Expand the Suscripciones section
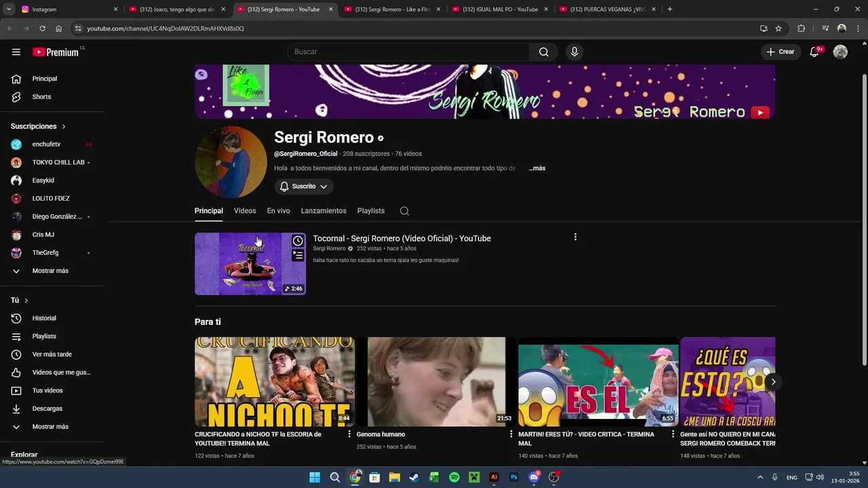 (x=39, y=126)
